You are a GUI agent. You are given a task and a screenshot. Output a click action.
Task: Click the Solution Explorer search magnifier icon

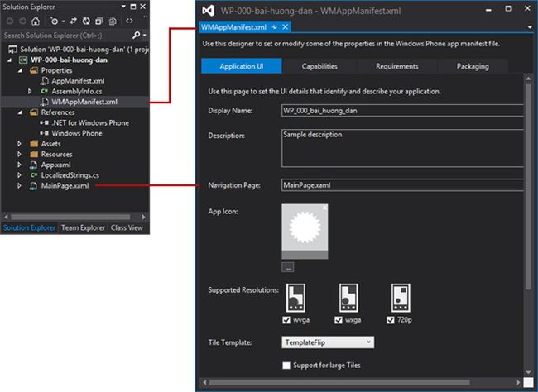tap(137, 35)
